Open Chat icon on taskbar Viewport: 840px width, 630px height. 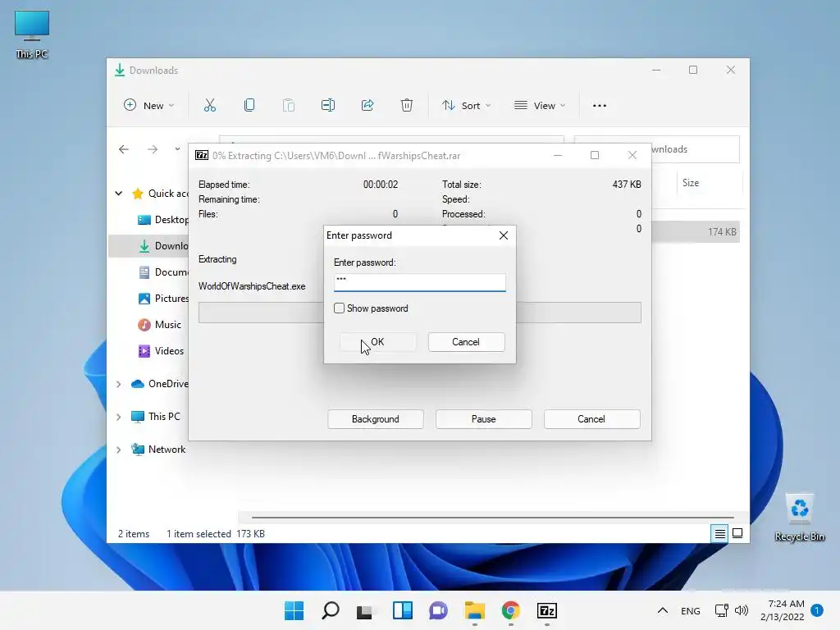tap(438, 610)
